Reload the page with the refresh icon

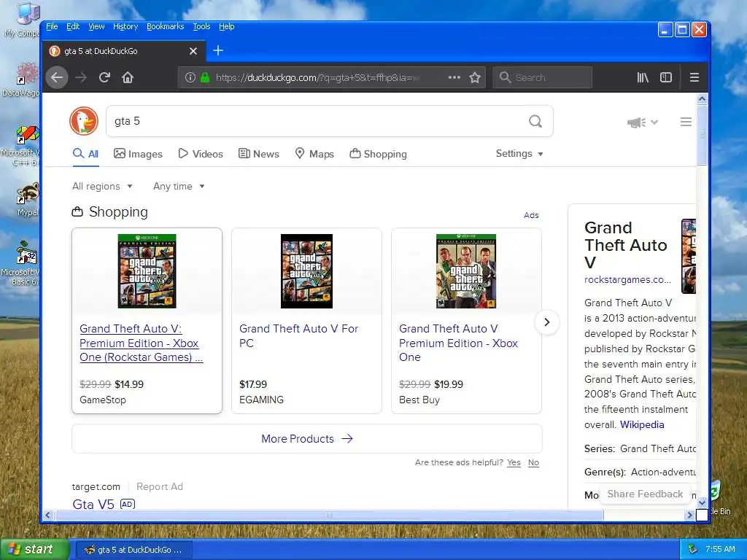(104, 77)
